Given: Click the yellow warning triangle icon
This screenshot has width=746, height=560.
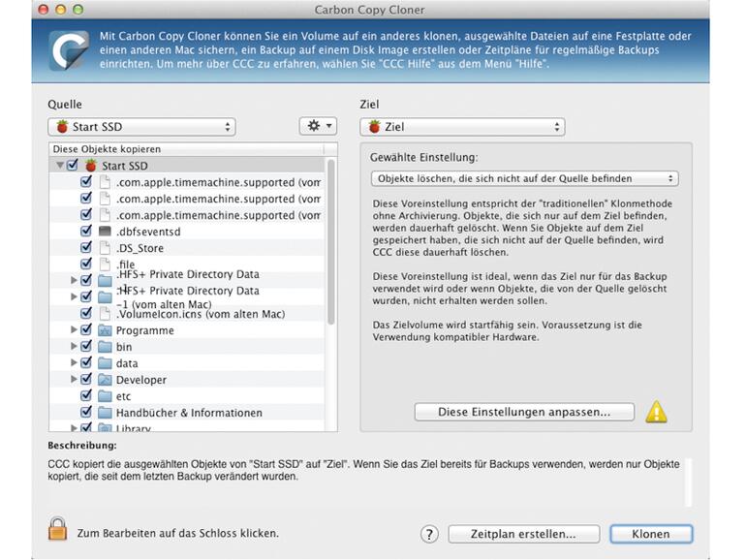Looking at the screenshot, I should tap(656, 412).
